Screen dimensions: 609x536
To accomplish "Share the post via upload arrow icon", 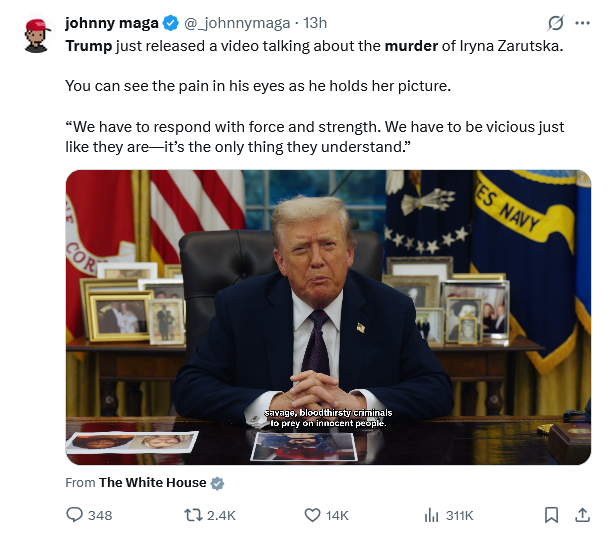I will pos(582,515).
